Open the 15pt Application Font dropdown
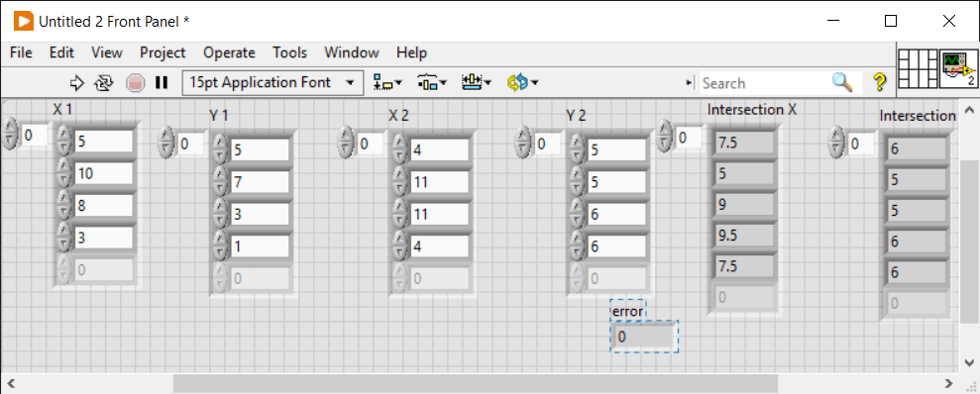Screen dimensions: 980x394 click(x=272, y=82)
